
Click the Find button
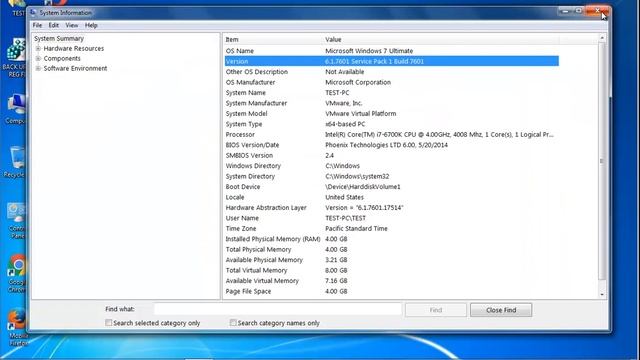(x=436, y=310)
